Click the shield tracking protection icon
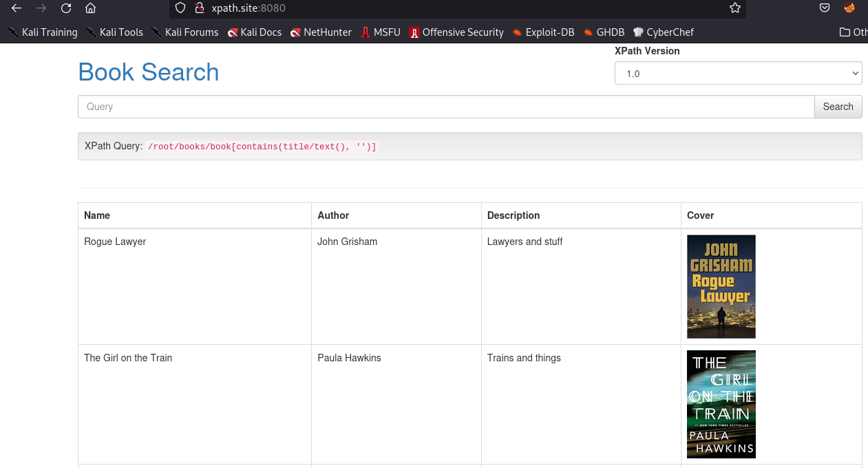The width and height of the screenshot is (868, 468). click(x=180, y=8)
